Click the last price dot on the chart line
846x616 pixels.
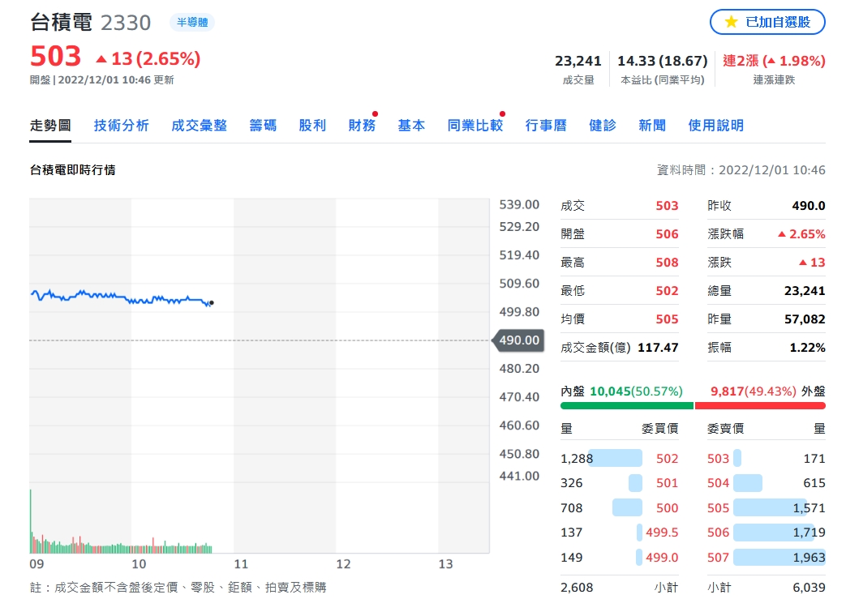(x=212, y=303)
